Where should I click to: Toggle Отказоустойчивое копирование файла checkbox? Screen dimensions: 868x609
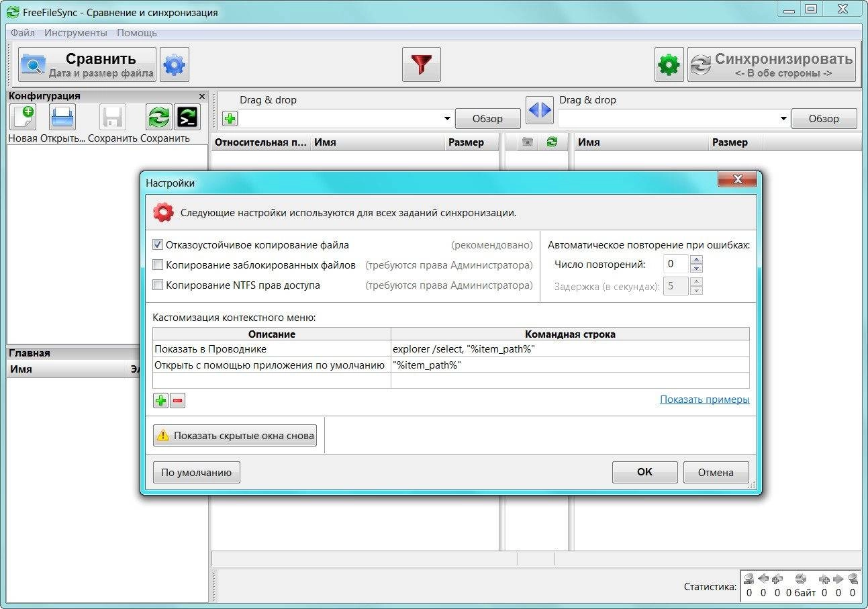(x=158, y=245)
